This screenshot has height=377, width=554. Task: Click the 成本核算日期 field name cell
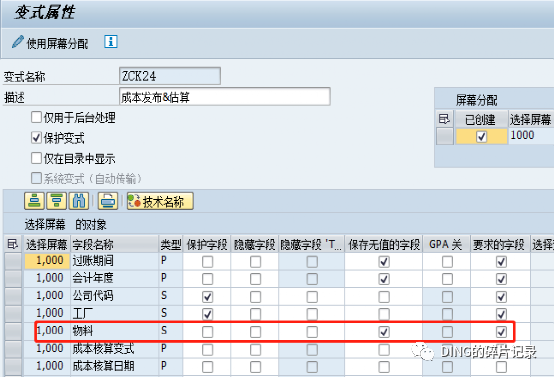pyautogui.click(x=114, y=366)
